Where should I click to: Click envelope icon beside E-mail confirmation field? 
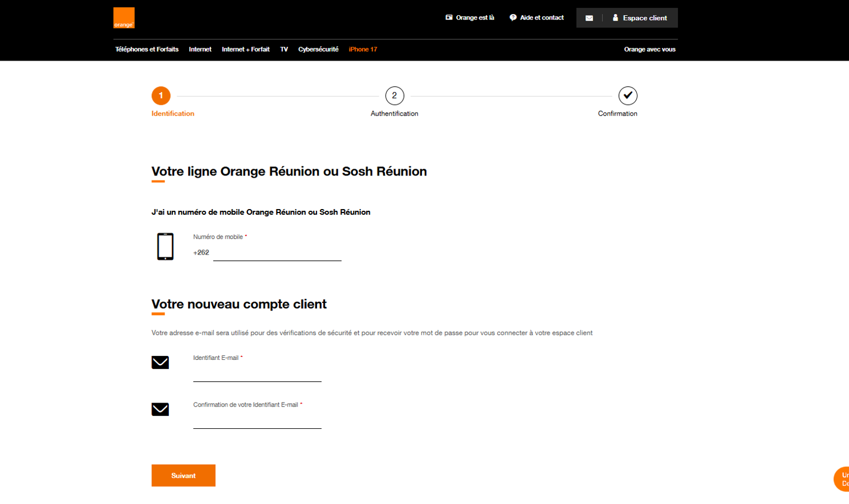(160, 409)
